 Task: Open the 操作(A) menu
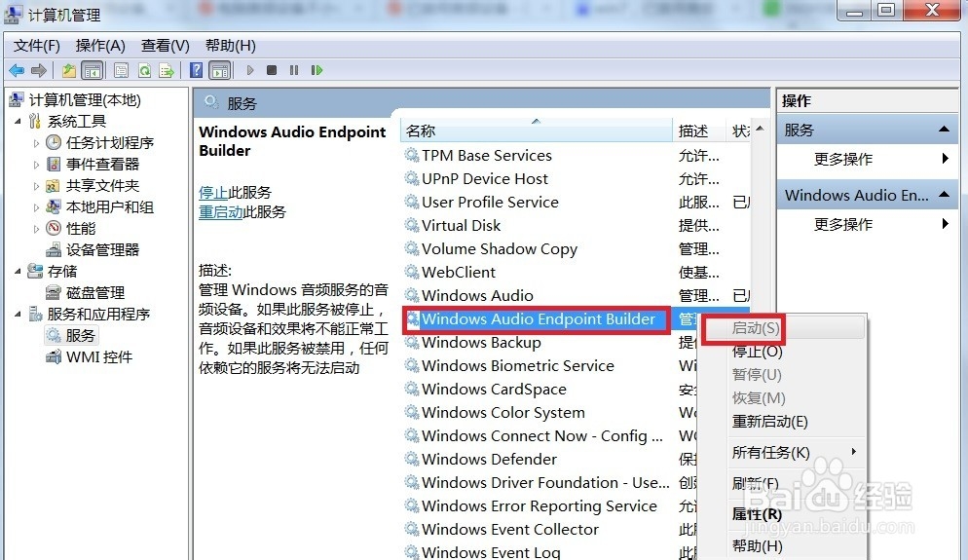coord(100,46)
